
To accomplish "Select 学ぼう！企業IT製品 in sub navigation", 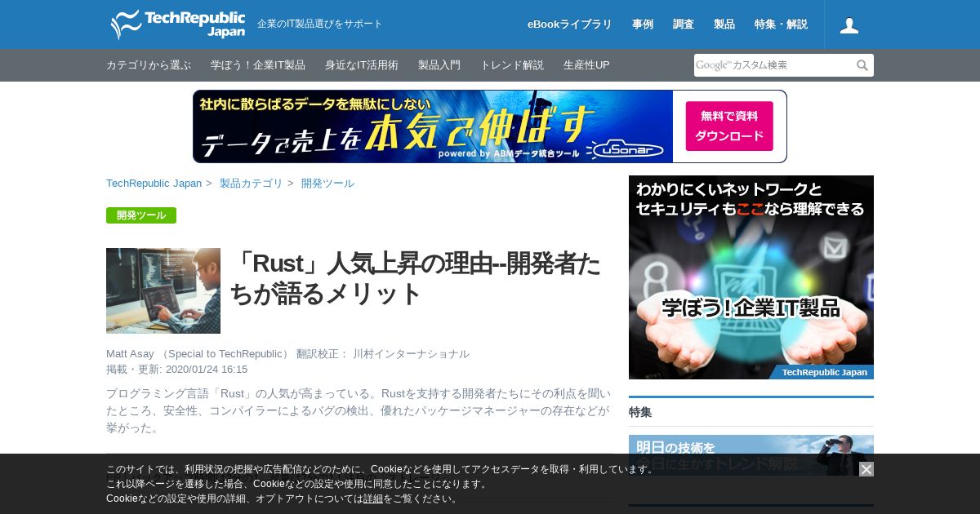I will click(x=258, y=65).
